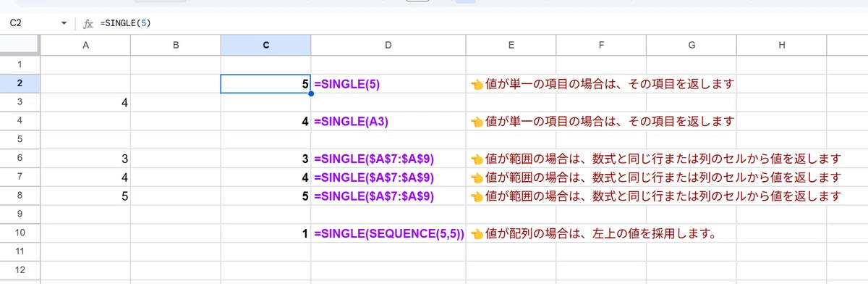Select row 8 header
868x284 pixels.
click(x=20, y=196)
